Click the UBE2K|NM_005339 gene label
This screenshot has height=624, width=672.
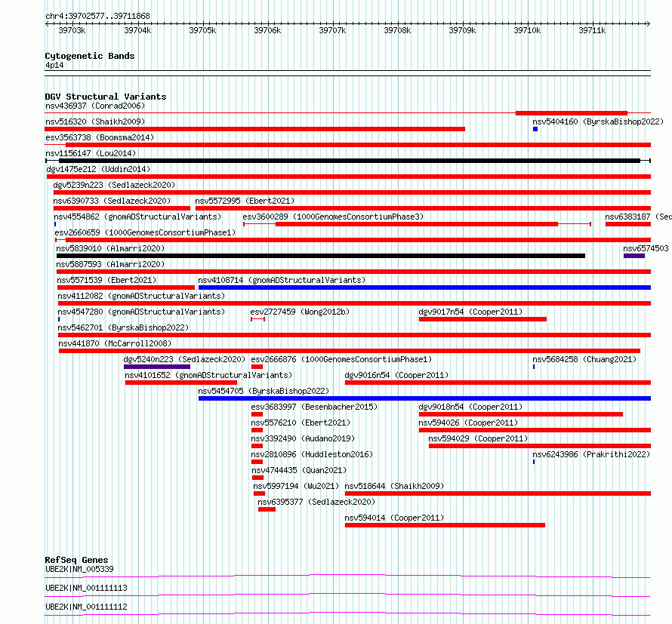coord(79,569)
